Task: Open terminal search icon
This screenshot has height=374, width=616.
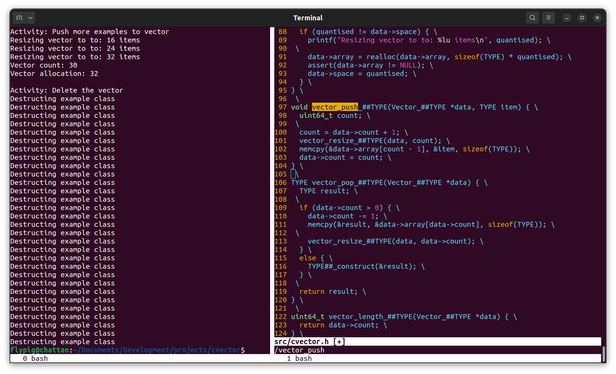Action: pos(532,18)
